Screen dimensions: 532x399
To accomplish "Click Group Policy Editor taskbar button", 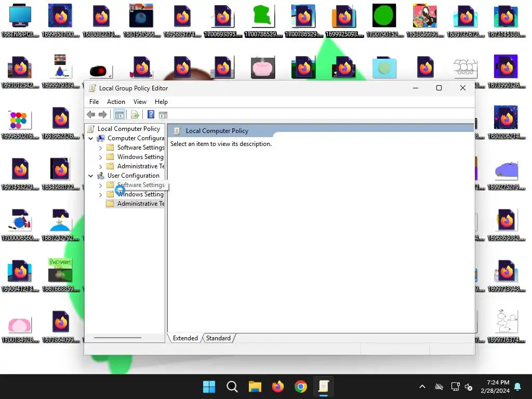I will [324, 387].
